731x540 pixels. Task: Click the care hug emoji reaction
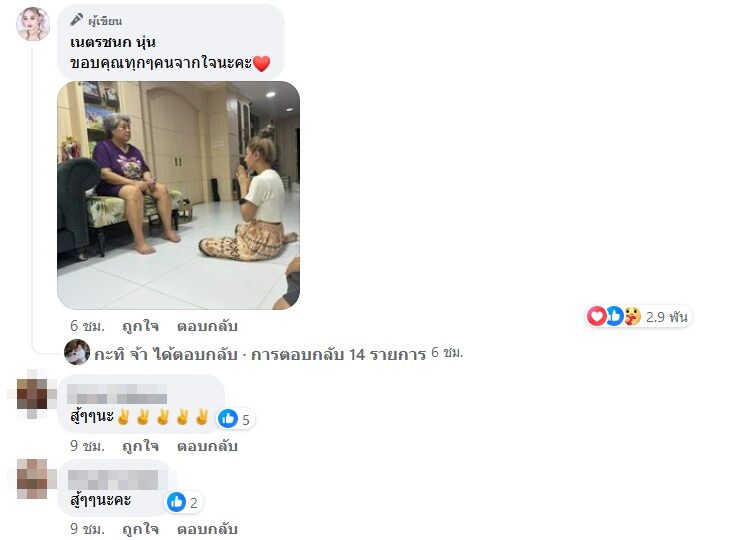point(632,316)
